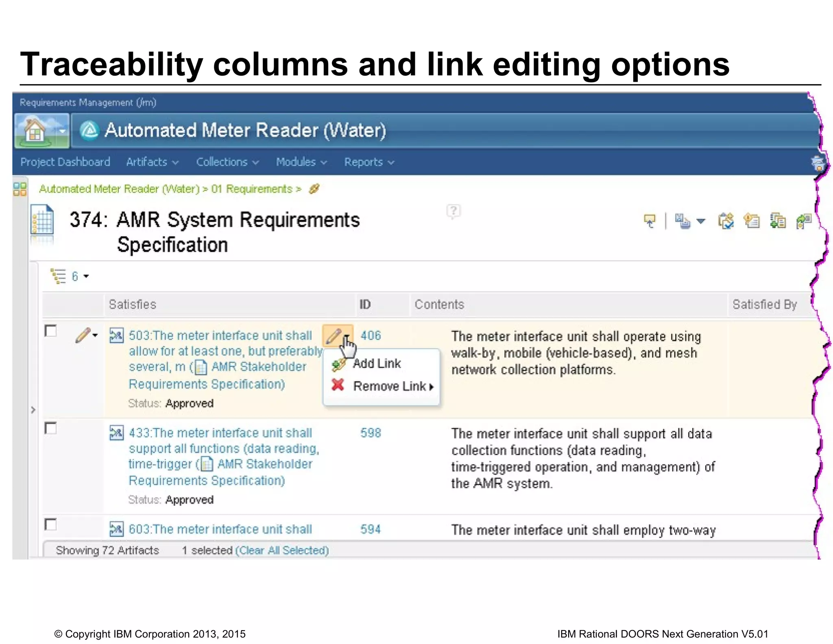Click the highlighted link edit pencil in Satisfies cell
This screenshot has height=644, width=833.
(x=333, y=336)
